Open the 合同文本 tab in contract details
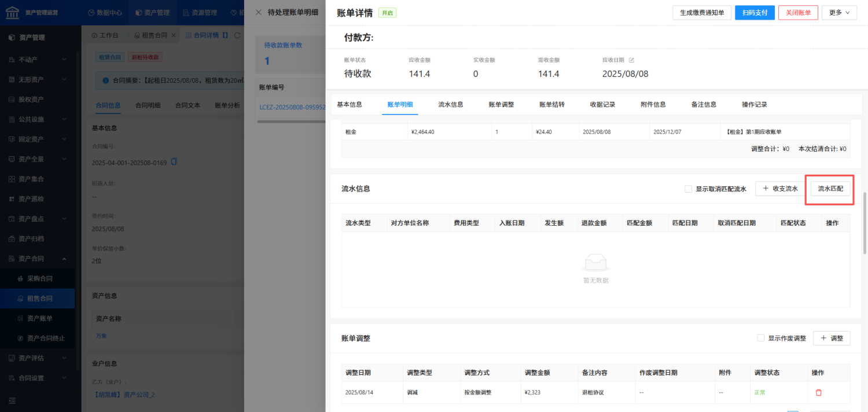 click(x=187, y=105)
